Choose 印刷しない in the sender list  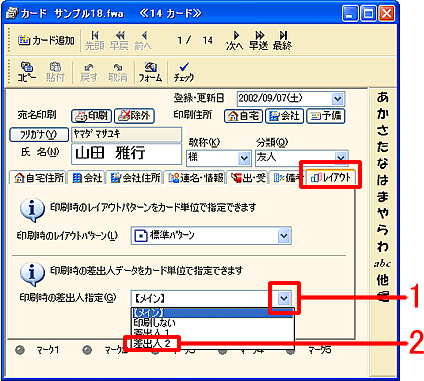point(212,323)
